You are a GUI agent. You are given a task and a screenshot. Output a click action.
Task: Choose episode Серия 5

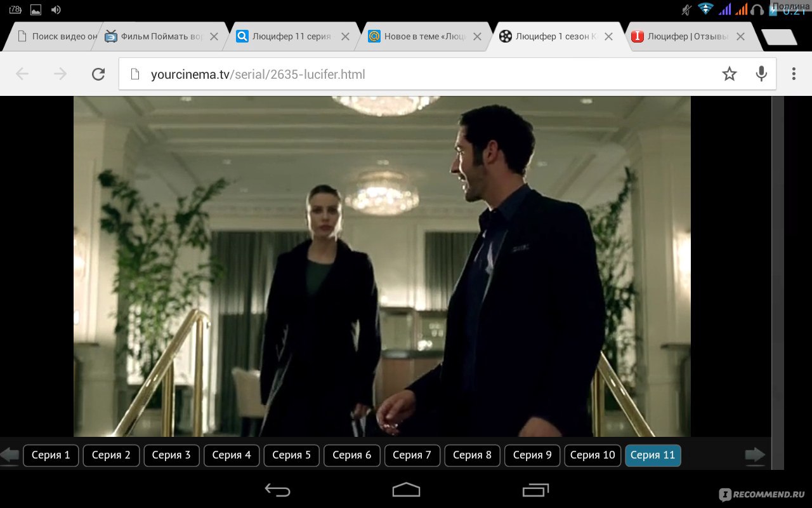click(292, 455)
